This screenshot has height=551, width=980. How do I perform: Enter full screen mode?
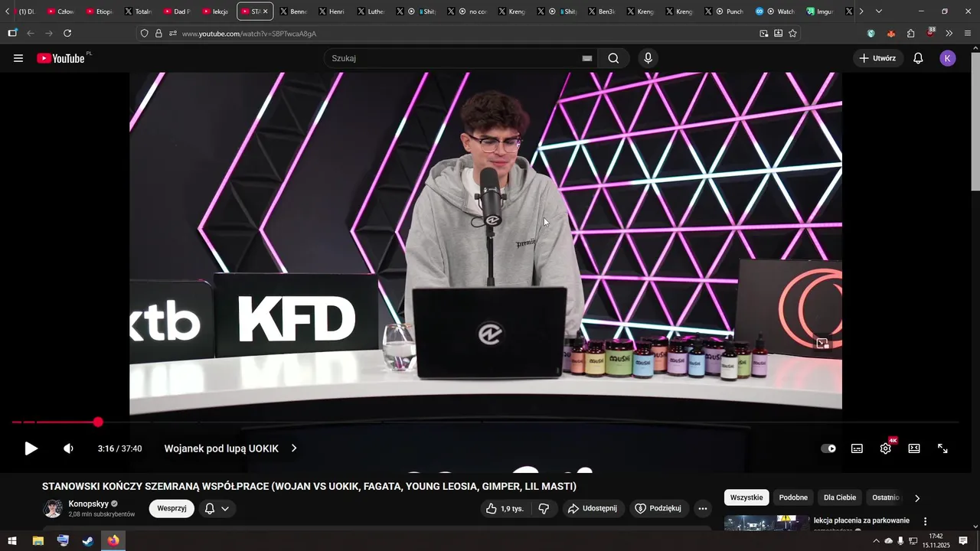pos(943,448)
